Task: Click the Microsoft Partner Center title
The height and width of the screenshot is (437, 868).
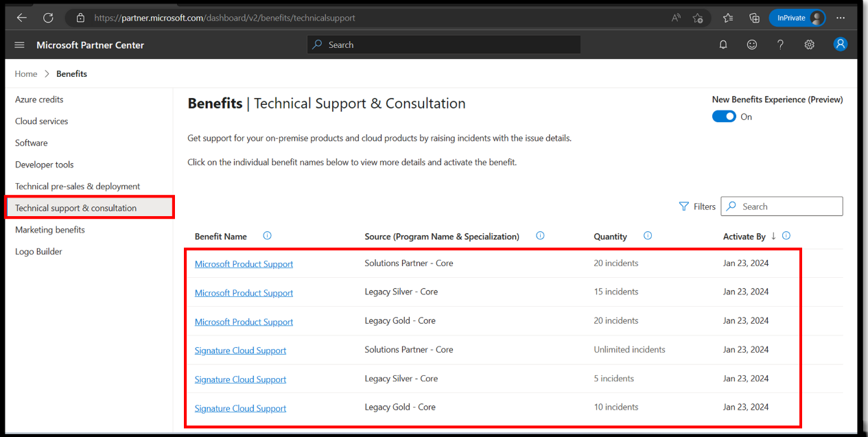Action: [x=90, y=45]
